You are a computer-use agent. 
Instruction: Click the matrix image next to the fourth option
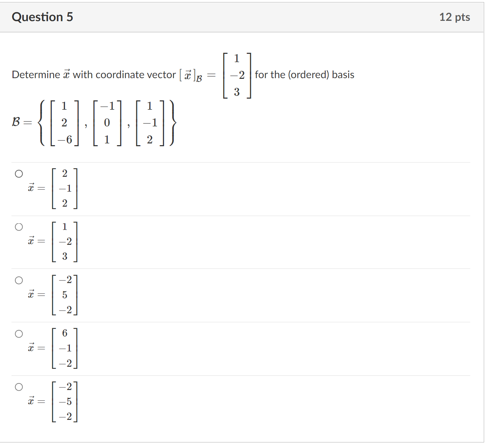coord(65,347)
